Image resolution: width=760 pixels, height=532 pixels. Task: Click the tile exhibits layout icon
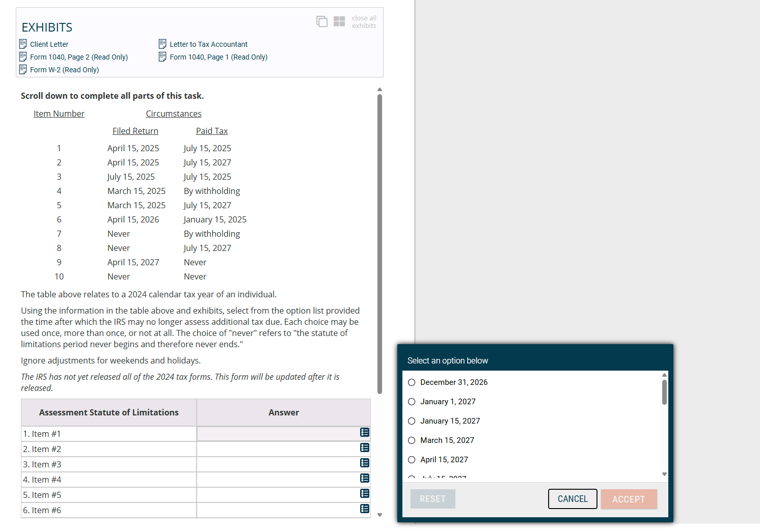pyautogui.click(x=339, y=21)
